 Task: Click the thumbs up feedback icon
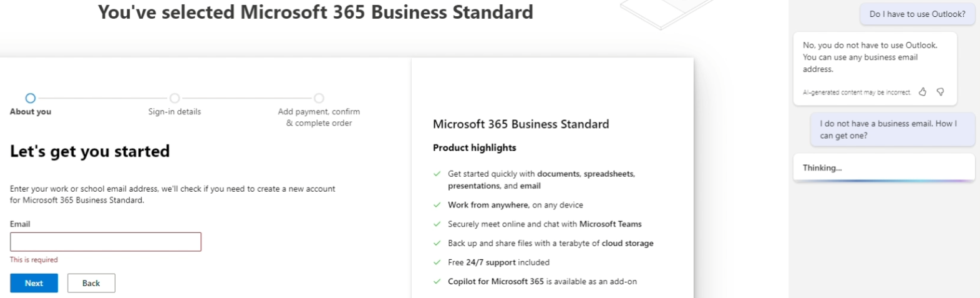pos(923,92)
